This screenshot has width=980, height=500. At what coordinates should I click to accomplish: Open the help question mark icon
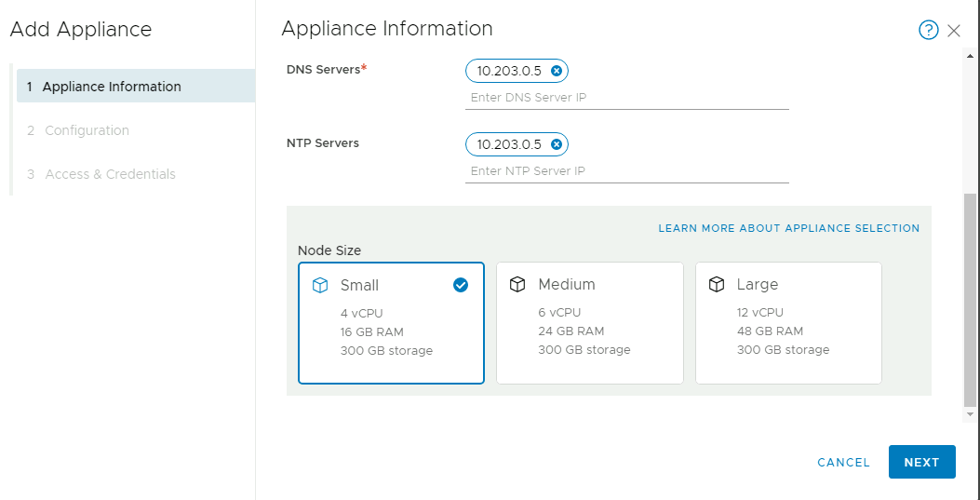click(928, 30)
